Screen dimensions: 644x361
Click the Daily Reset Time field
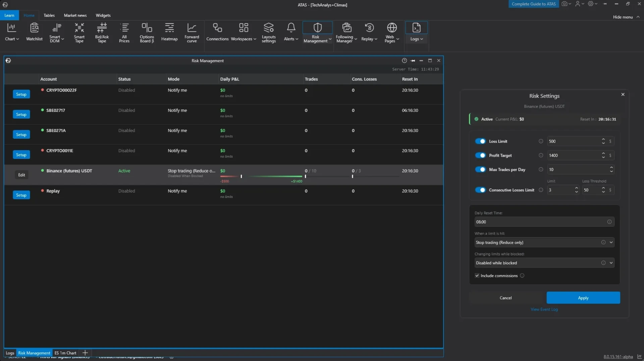544,222
